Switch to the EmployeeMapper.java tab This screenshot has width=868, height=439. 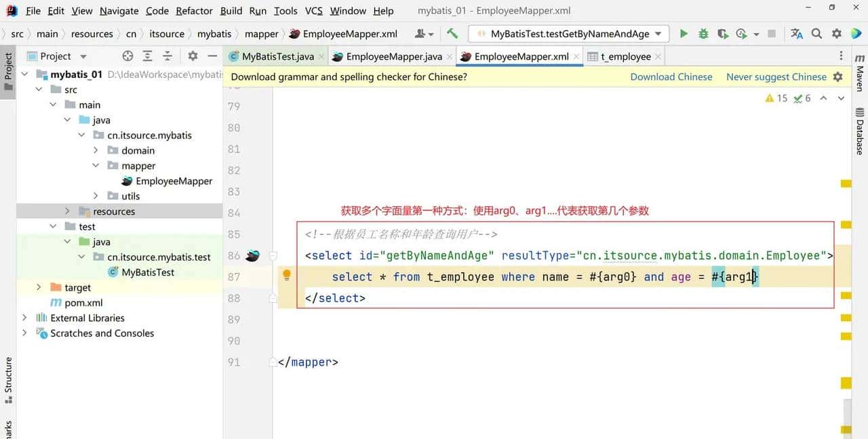(x=394, y=56)
